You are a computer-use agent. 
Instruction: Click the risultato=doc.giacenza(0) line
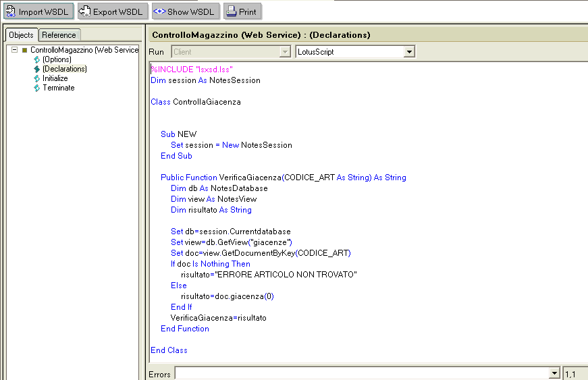click(228, 296)
